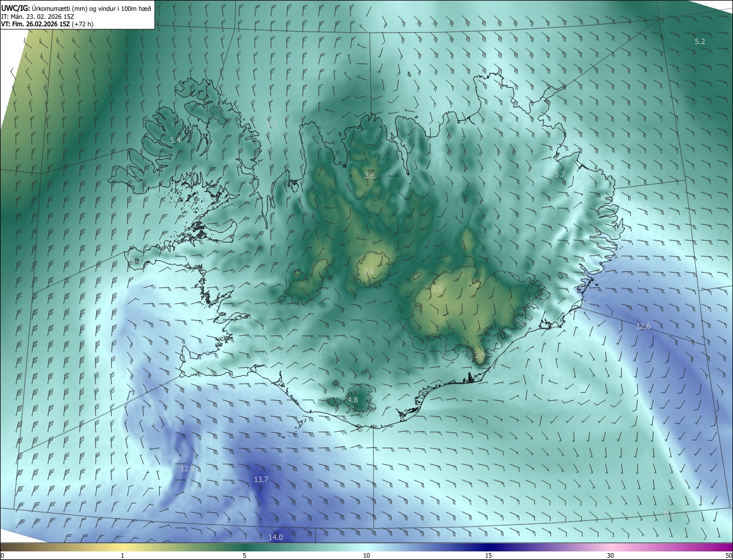Click the 13.7 value south of Iceland
Screen dimensions: 733x560
point(261,479)
